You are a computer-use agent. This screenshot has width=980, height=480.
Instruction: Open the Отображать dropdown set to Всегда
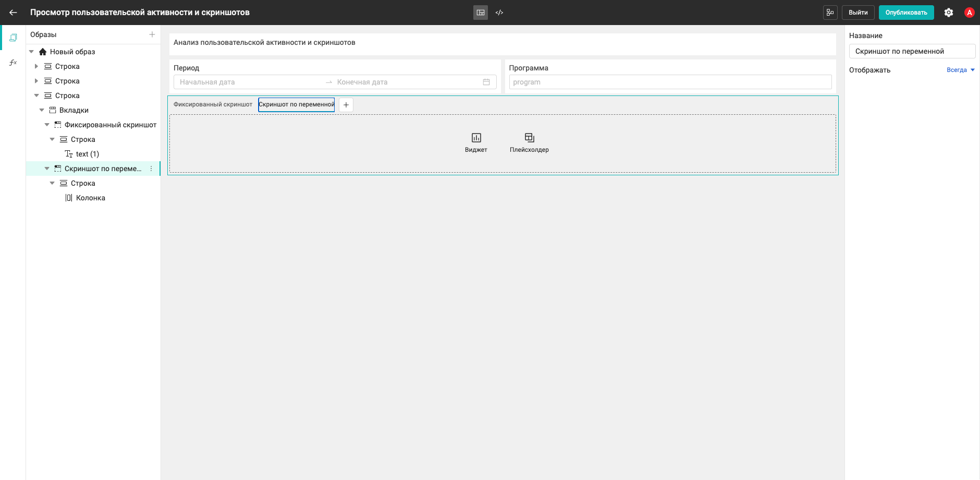click(961, 70)
